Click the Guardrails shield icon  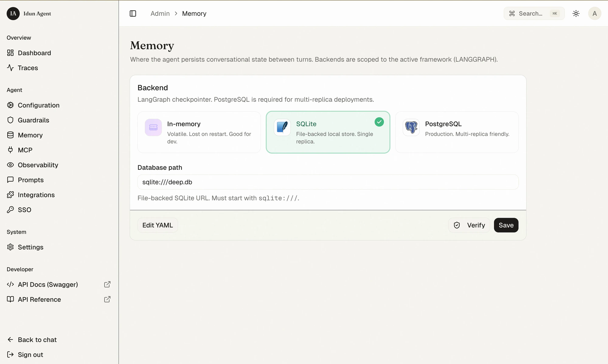[10, 120]
